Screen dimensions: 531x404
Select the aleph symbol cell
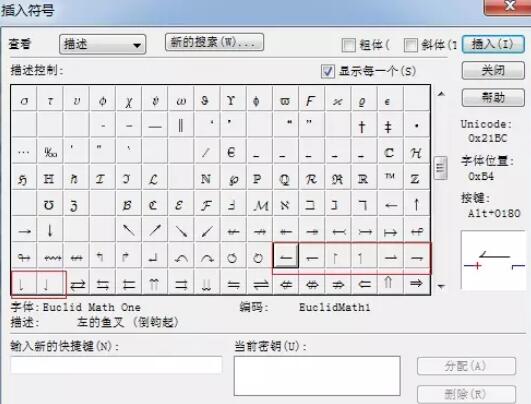285,204
